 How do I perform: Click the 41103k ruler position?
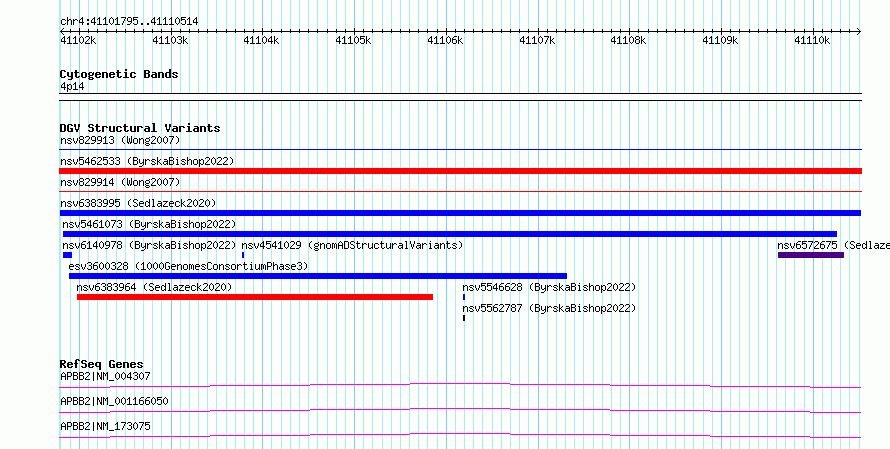point(170,40)
